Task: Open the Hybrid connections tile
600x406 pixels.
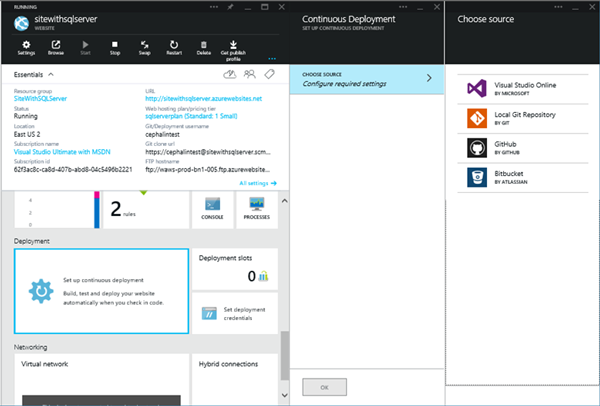Action: pyautogui.click(x=235, y=379)
